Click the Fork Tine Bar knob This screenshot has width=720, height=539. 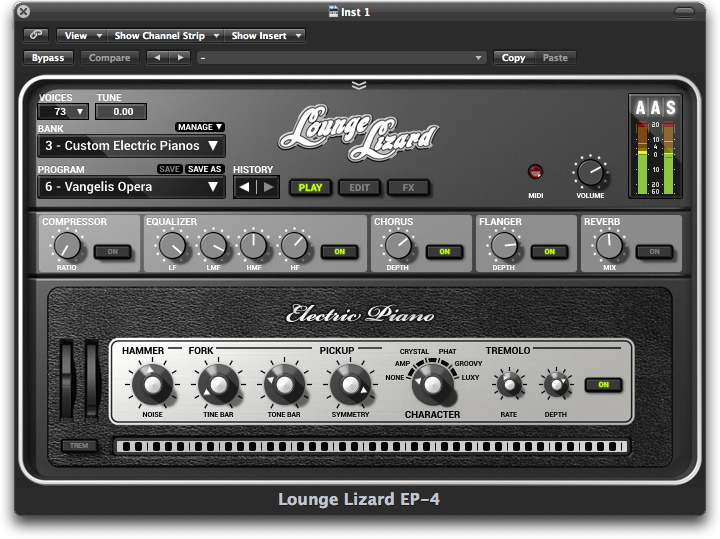(218, 385)
